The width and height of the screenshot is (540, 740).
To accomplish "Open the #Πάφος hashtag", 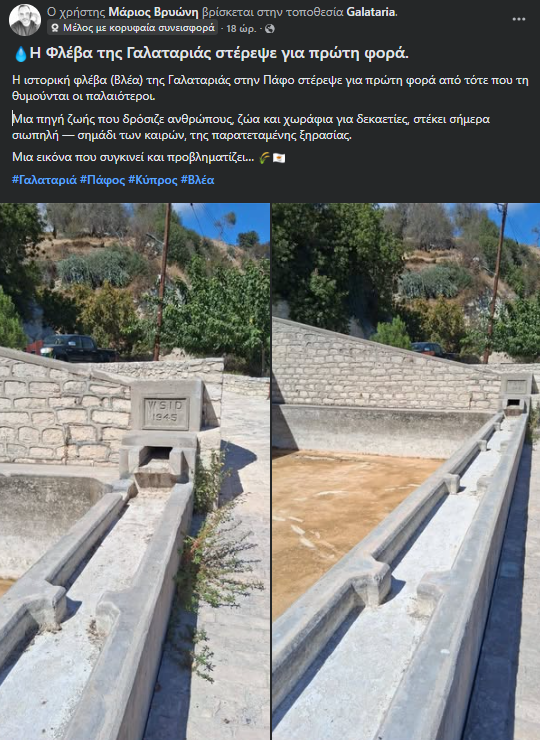I will 102,180.
